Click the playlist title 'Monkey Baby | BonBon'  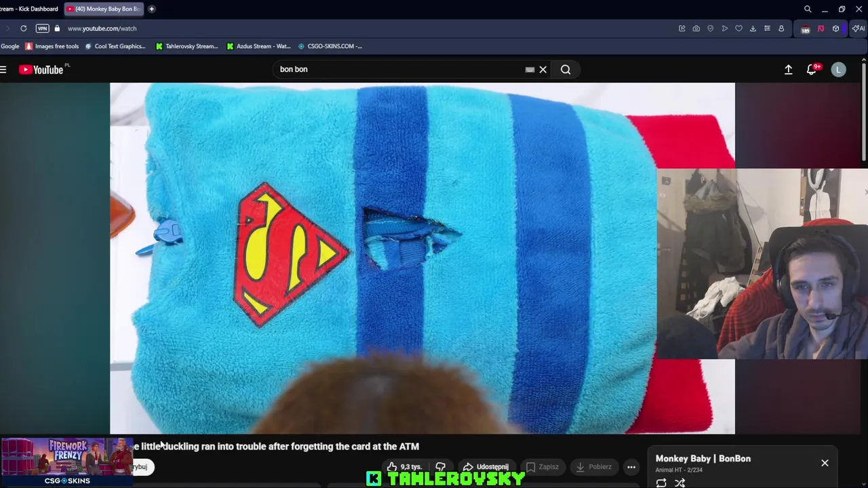(x=703, y=459)
